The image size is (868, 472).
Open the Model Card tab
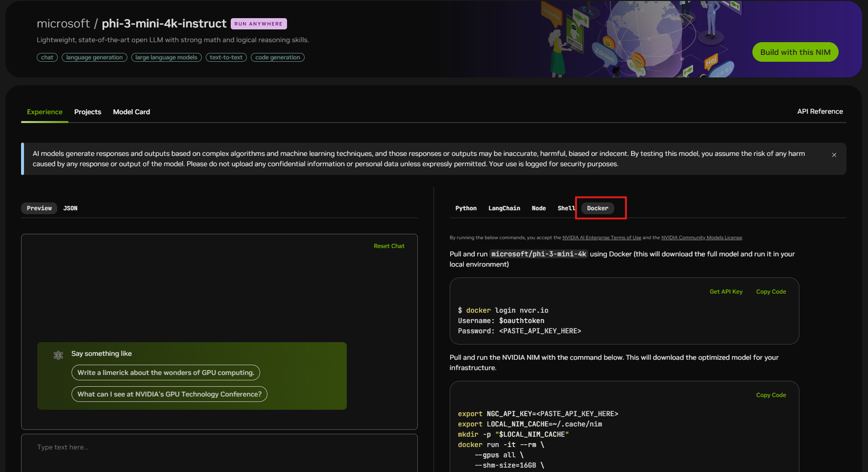tap(131, 112)
